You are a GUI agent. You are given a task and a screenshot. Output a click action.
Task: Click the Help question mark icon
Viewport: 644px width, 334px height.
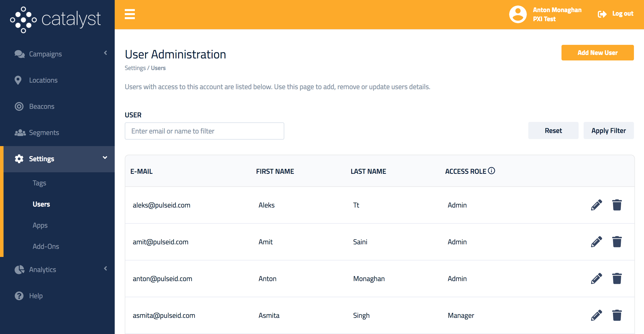coord(19,296)
